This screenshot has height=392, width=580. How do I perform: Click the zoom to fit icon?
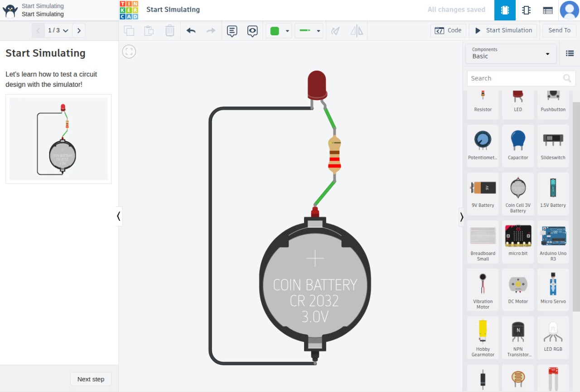pos(129,52)
